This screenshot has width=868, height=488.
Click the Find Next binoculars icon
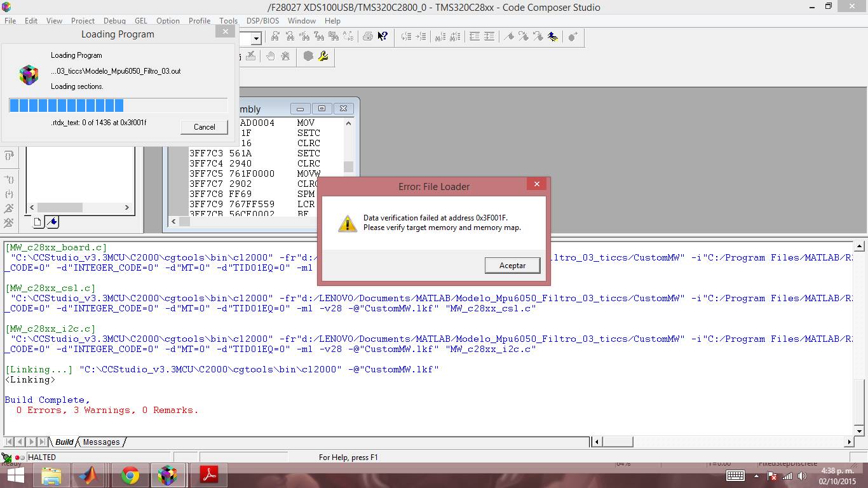coord(275,36)
